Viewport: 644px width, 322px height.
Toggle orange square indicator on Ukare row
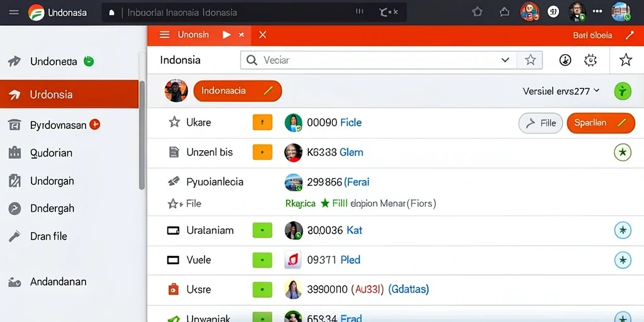(x=262, y=123)
